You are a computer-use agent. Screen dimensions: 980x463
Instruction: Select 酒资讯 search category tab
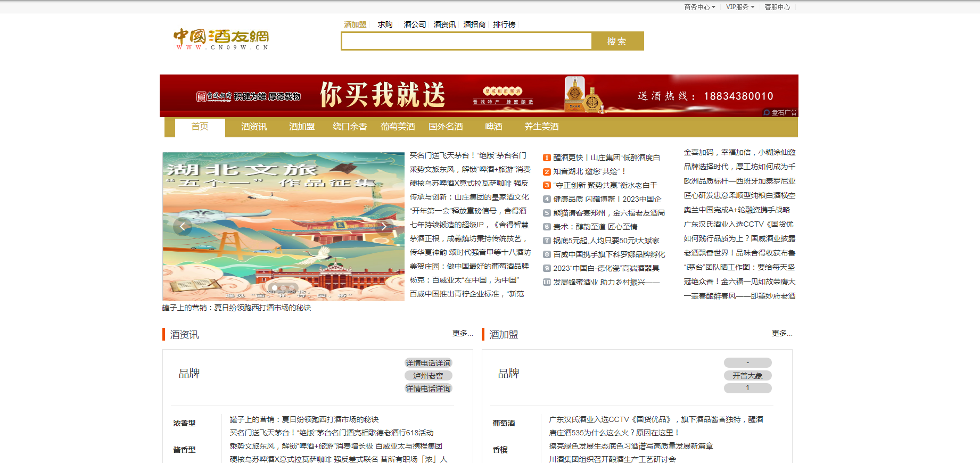[x=444, y=24]
